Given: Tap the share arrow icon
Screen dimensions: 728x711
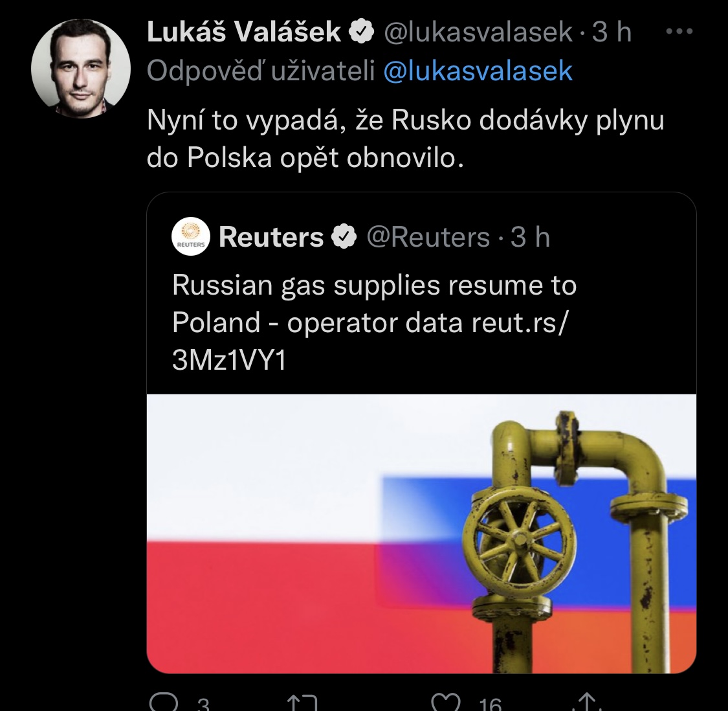Looking at the screenshot, I should [x=586, y=702].
